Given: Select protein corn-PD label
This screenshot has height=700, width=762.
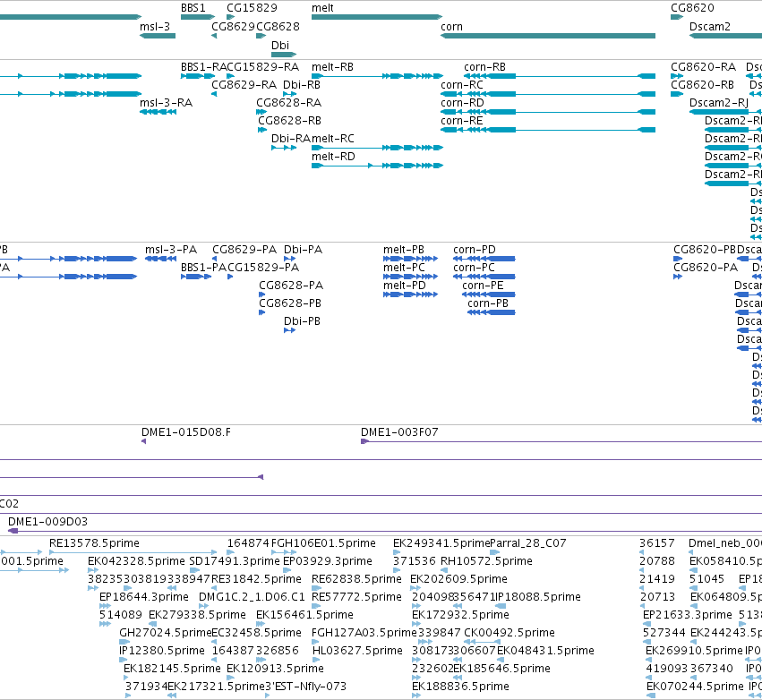Looking at the screenshot, I should coord(475,250).
